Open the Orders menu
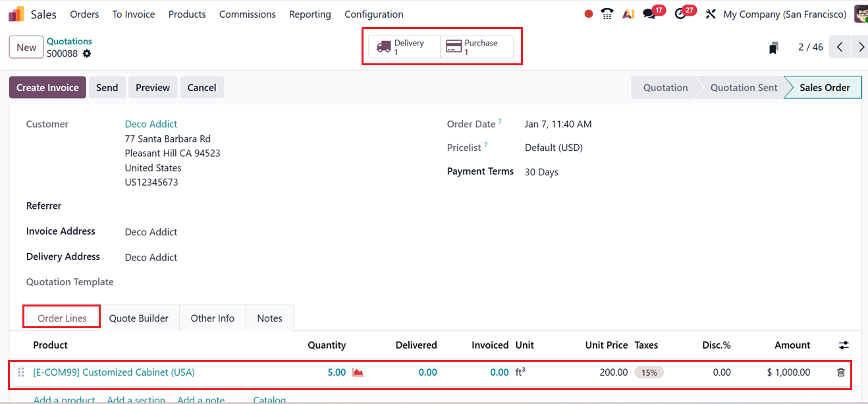 [84, 14]
